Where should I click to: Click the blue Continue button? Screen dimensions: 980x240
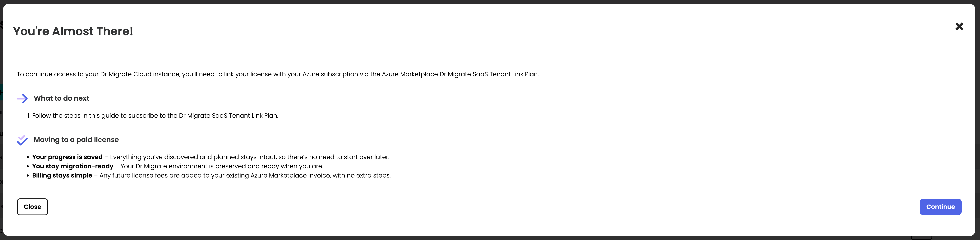(941, 206)
